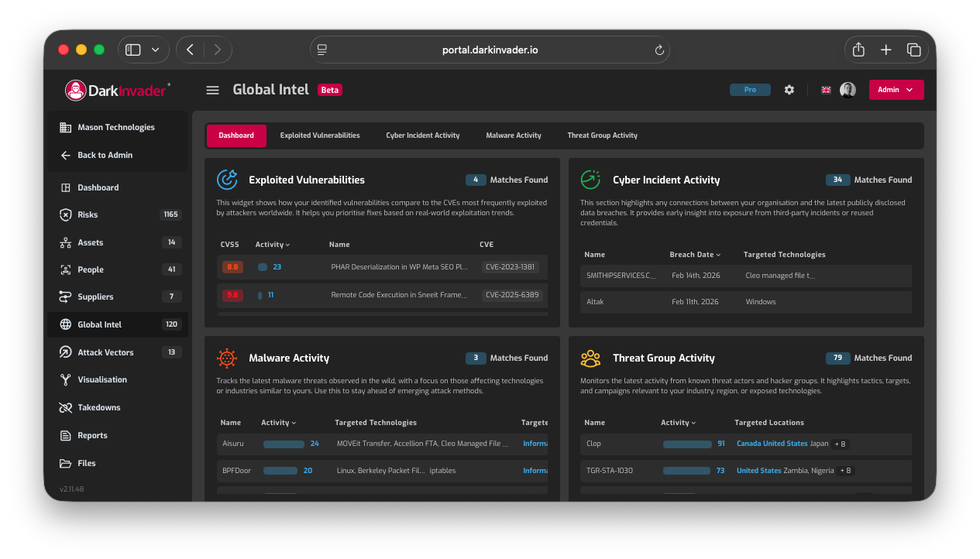Open the Admin dropdown
Screen dimensions: 980x559
(x=896, y=89)
